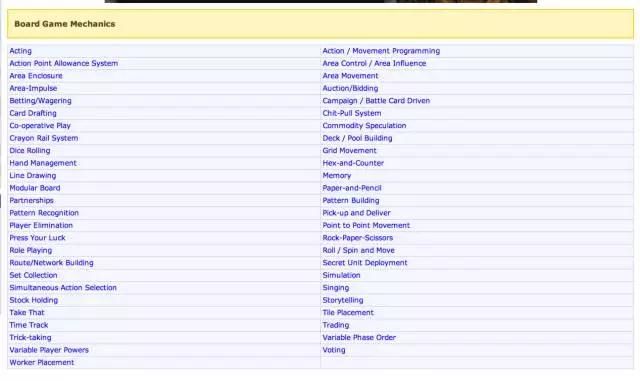Screen dimensions: 640x381
Task: Open the Tile Placement link
Action: pyautogui.click(x=348, y=313)
